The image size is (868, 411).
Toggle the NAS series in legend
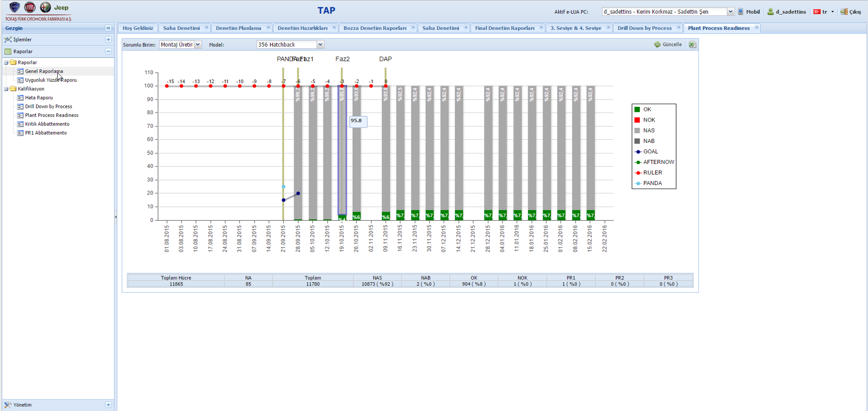pos(645,131)
